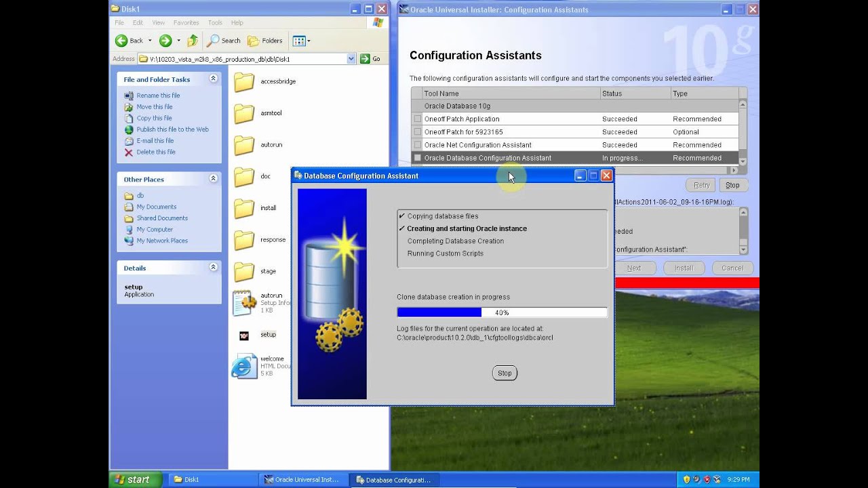Open the View menu in Disk1

tap(159, 22)
